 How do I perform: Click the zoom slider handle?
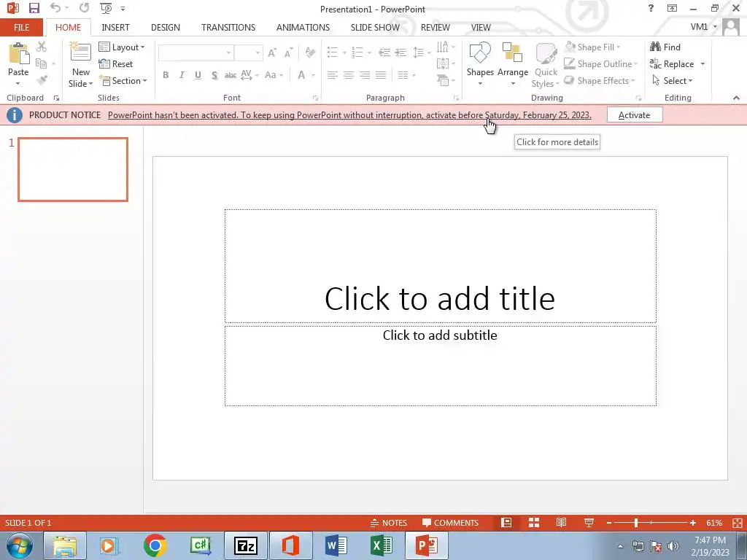(635, 523)
